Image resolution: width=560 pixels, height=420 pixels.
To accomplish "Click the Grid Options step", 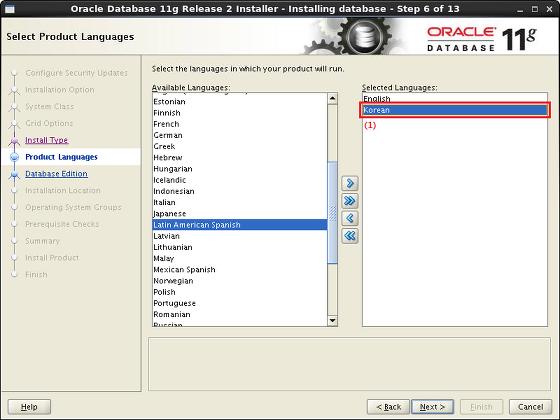I will tap(49, 123).
